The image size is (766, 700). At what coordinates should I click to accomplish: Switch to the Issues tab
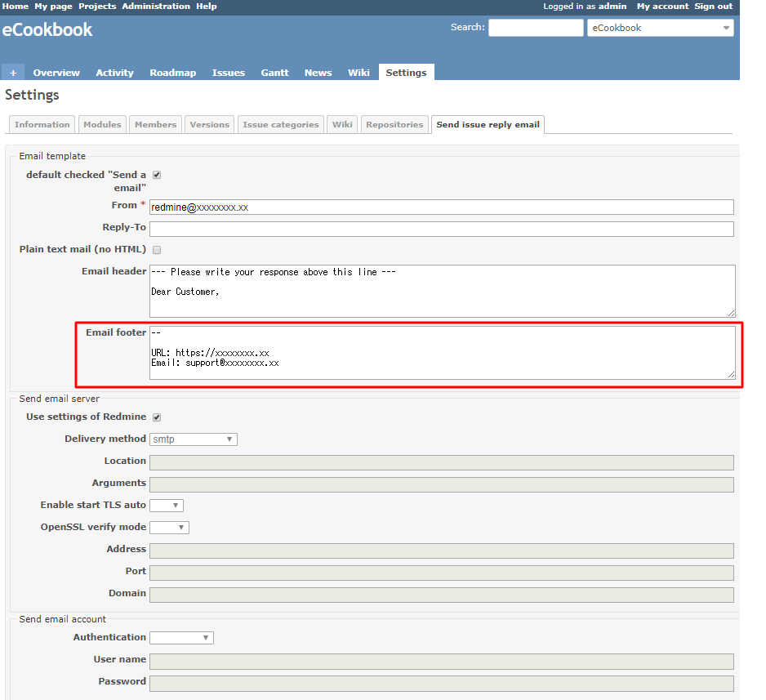coord(228,72)
